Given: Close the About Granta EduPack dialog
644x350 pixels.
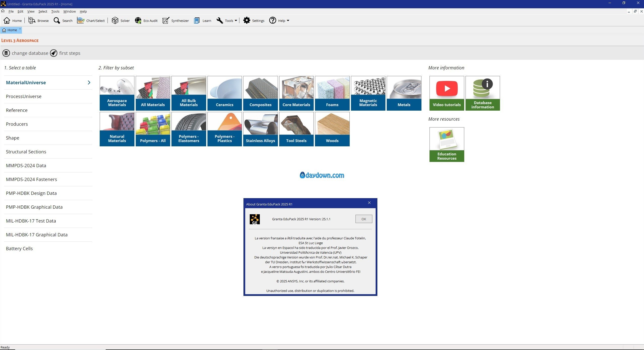Looking at the screenshot, I should click(x=369, y=203).
